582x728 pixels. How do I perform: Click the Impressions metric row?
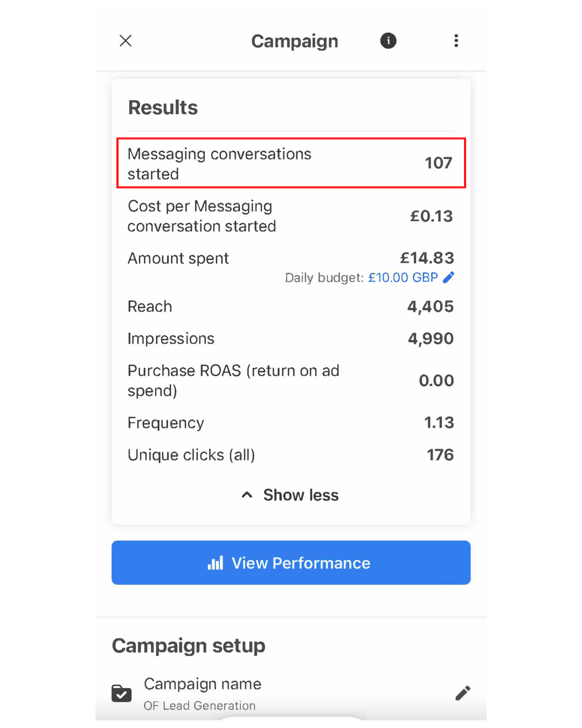point(291,339)
